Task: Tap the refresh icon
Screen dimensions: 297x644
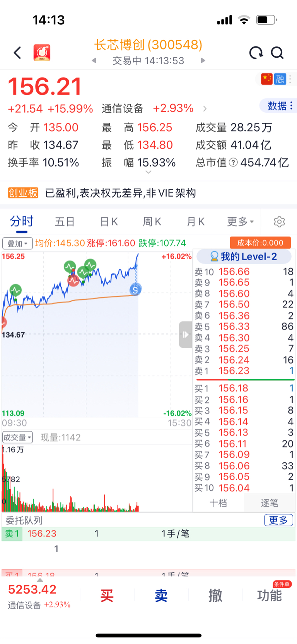Action: 256,53
